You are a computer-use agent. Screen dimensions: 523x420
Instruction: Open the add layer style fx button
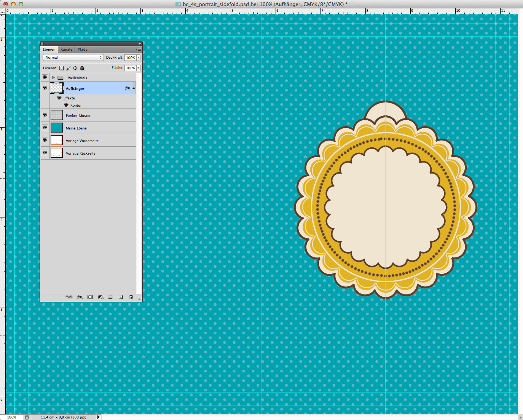click(x=80, y=297)
